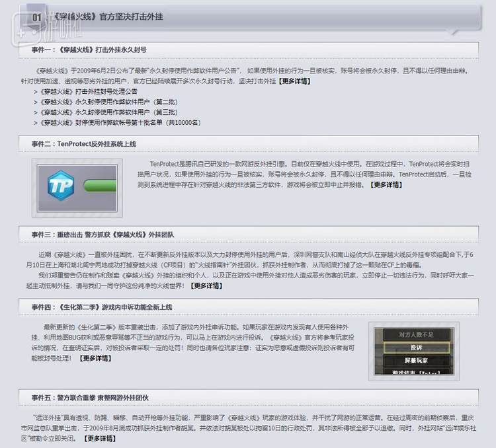
Task: Click heading 事件三：重磅出击 警方抓获外挂团队
Action: tap(103, 235)
